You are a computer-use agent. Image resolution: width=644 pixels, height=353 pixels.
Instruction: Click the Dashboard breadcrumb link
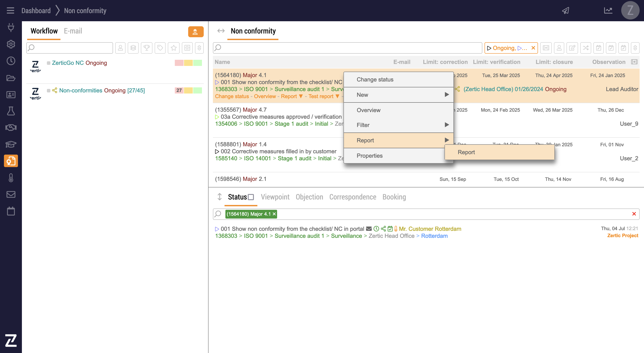[x=36, y=11]
